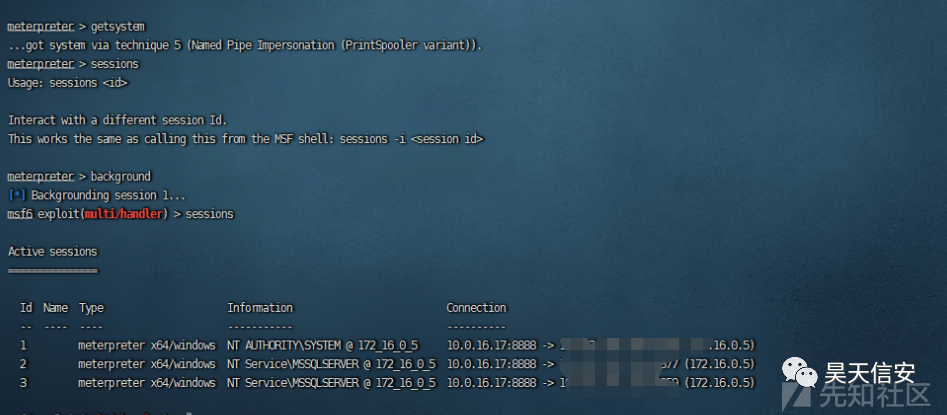Image resolution: width=947 pixels, height=415 pixels.
Task: Click the first meterpreter prompt
Action: coord(40,27)
